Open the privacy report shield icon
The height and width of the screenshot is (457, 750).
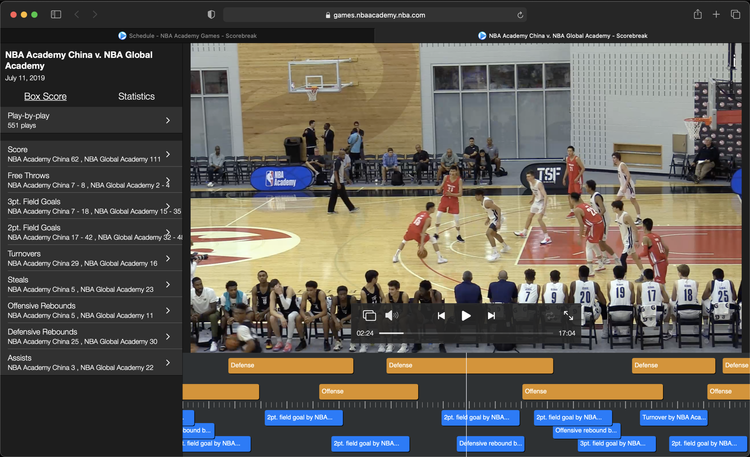point(211,15)
